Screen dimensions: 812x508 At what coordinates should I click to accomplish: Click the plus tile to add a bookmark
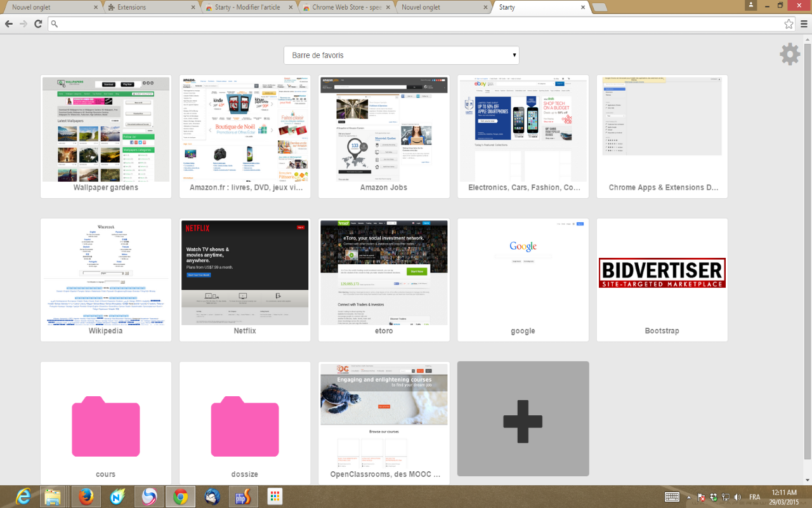tap(523, 419)
